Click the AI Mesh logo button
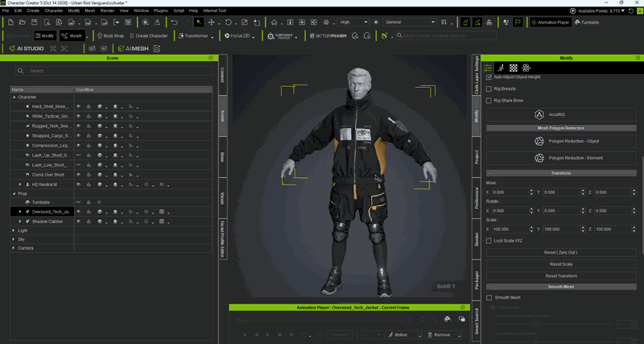This screenshot has height=344, width=644. (133, 48)
